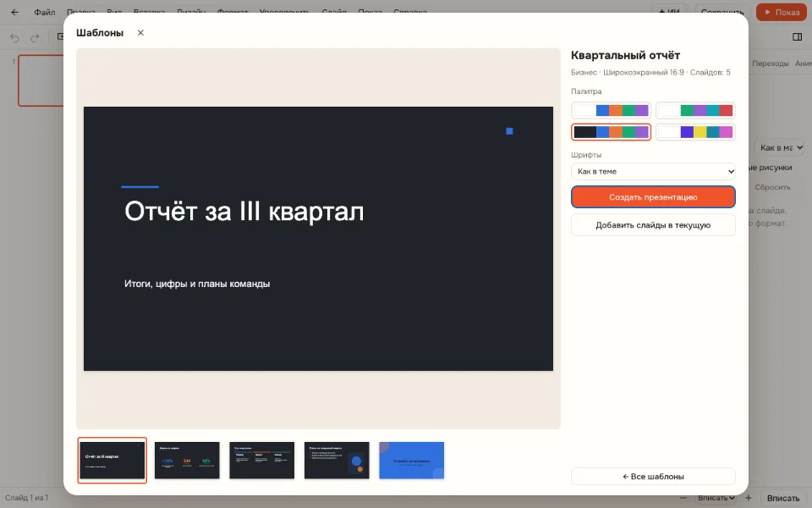Screen dimensions: 812x508
Task: Click the zoom-out minus icon in the status bar
Action: 683,498
